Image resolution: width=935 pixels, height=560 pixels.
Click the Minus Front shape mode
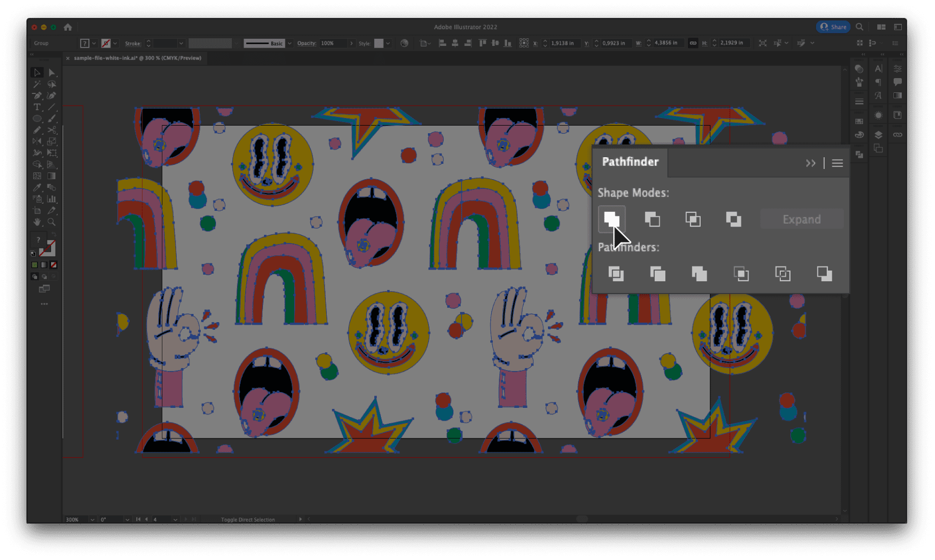(652, 220)
